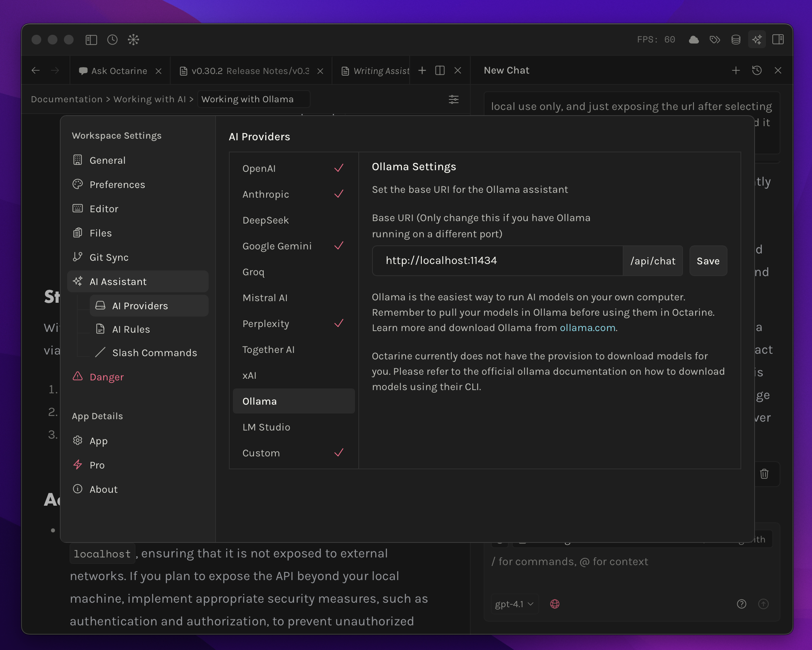Open the ollama.com link

click(587, 328)
